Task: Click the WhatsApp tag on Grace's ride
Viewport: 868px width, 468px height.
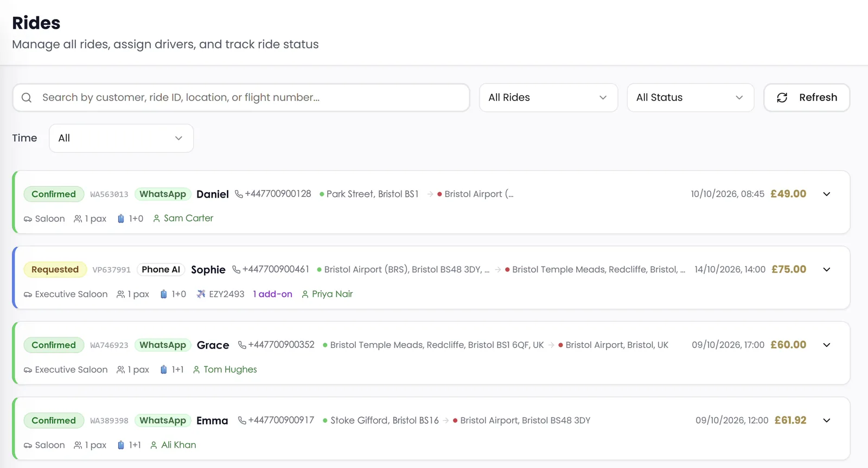Action: (163, 345)
